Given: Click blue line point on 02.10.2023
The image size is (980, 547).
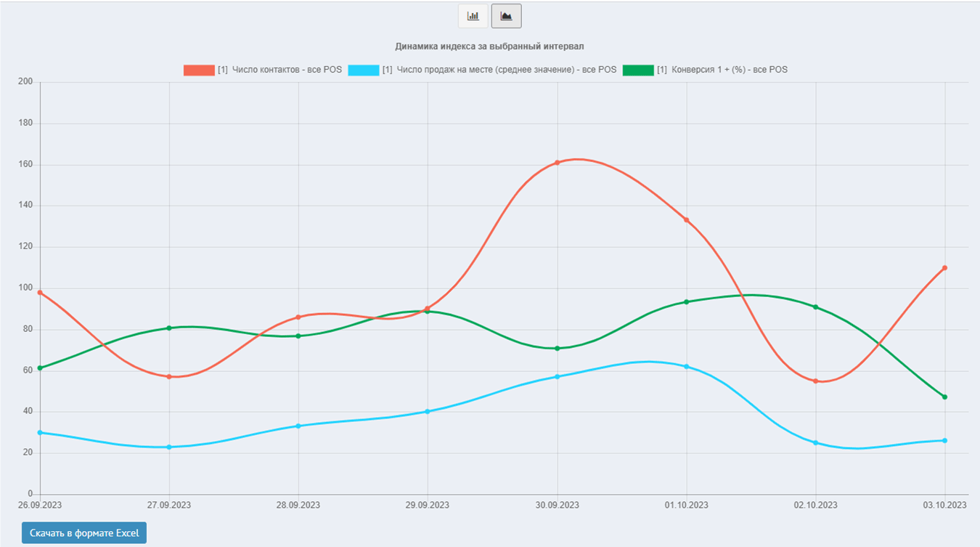Looking at the screenshot, I should 816,442.
